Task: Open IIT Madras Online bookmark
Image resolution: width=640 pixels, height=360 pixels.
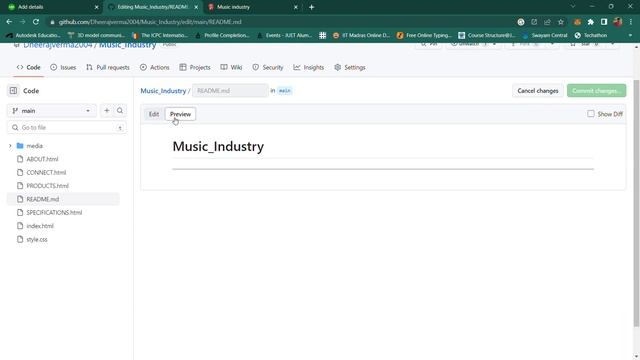Action: [362, 36]
